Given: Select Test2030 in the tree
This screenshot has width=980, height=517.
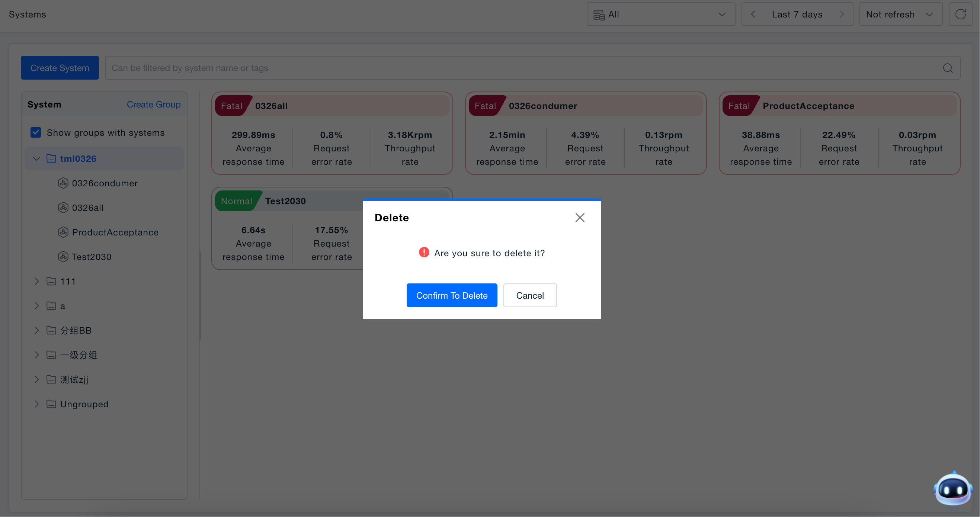Looking at the screenshot, I should (92, 257).
